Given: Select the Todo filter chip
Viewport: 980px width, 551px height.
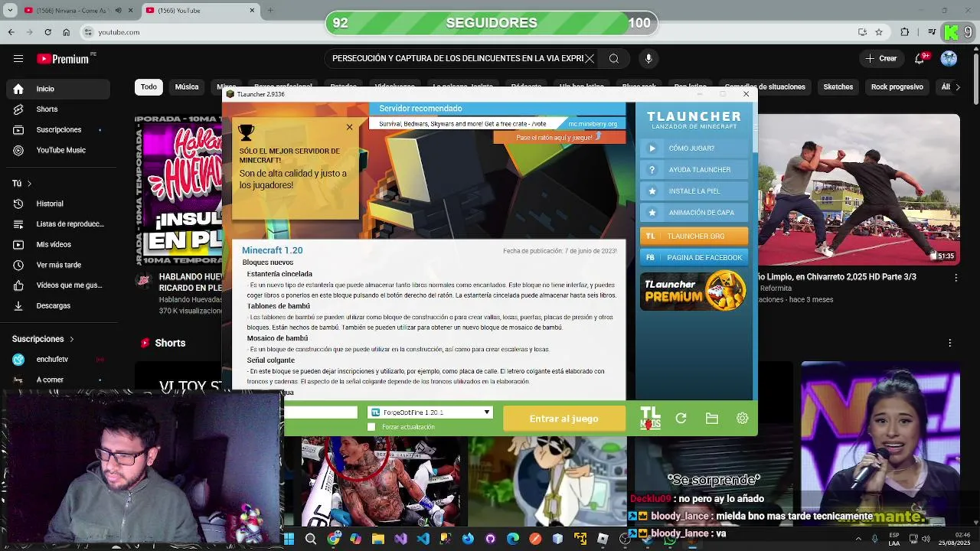Looking at the screenshot, I should pos(149,87).
